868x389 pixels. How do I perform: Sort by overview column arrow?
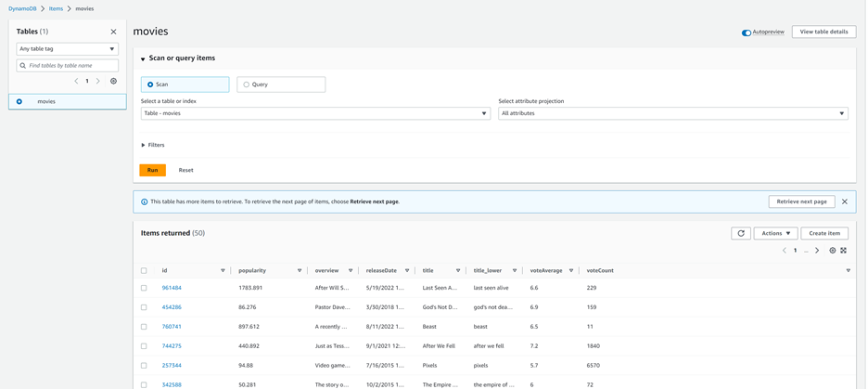point(351,270)
